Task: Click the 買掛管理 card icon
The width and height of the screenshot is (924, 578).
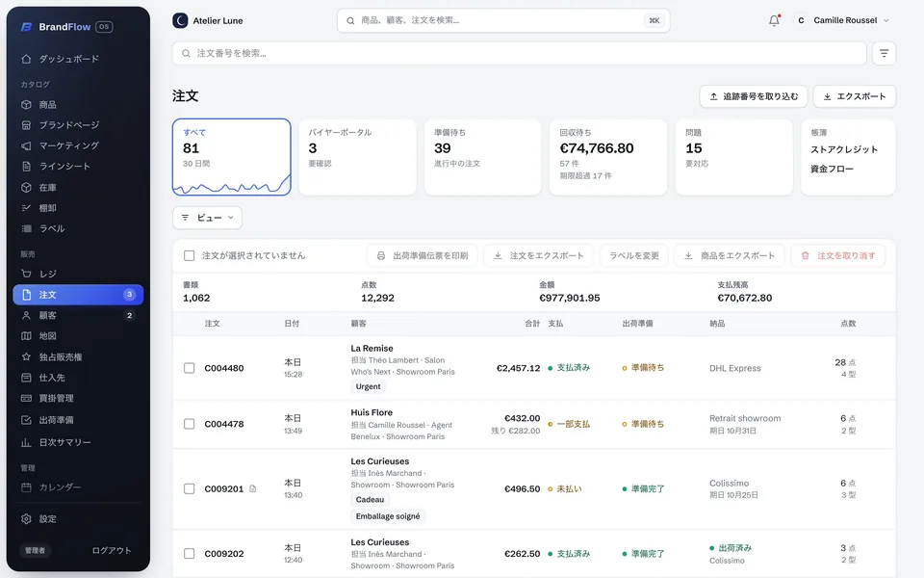Action: coord(26,398)
